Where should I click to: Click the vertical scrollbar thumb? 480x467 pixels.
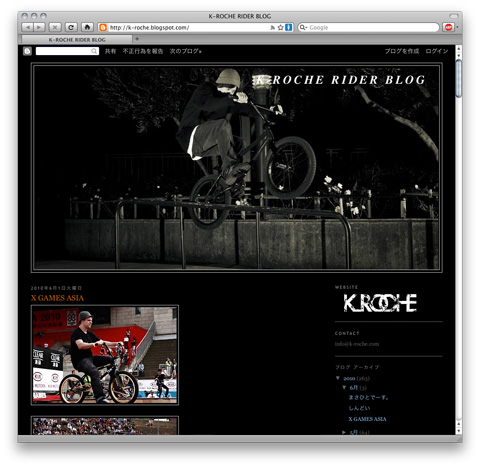point(459,78)
